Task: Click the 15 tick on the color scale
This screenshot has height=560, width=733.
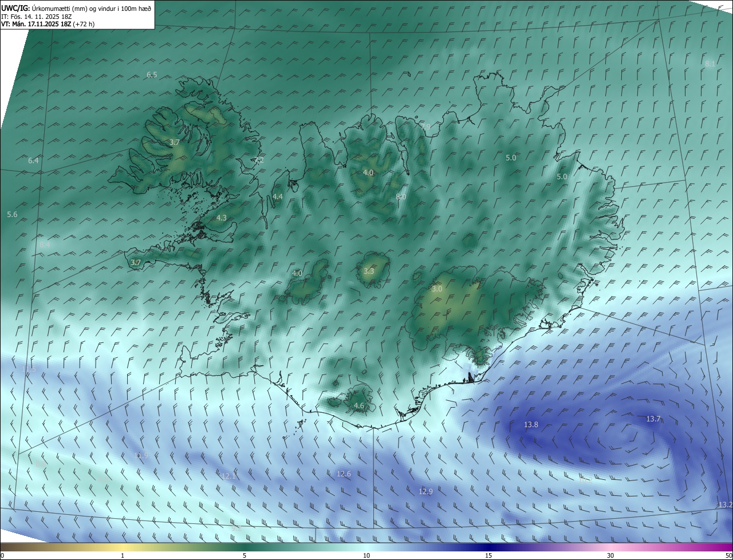Action: coord(488,555)
